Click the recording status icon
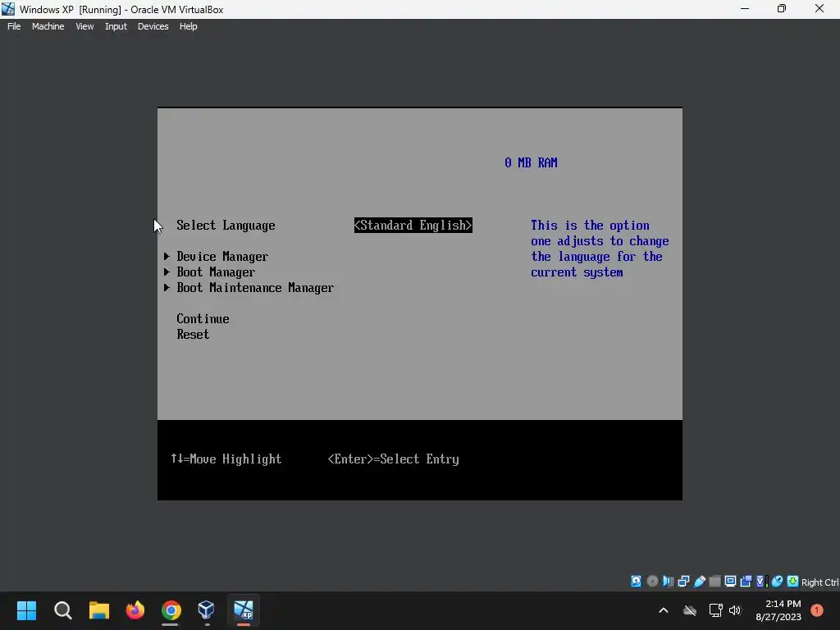The width and height of the screenshot is (840, 630). point(746,582)
